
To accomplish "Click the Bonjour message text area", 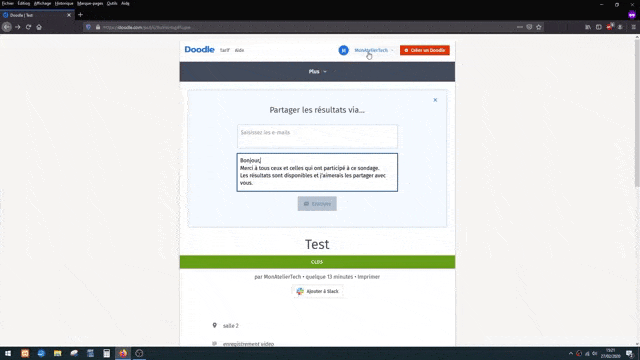I will [x=317, y=172].
